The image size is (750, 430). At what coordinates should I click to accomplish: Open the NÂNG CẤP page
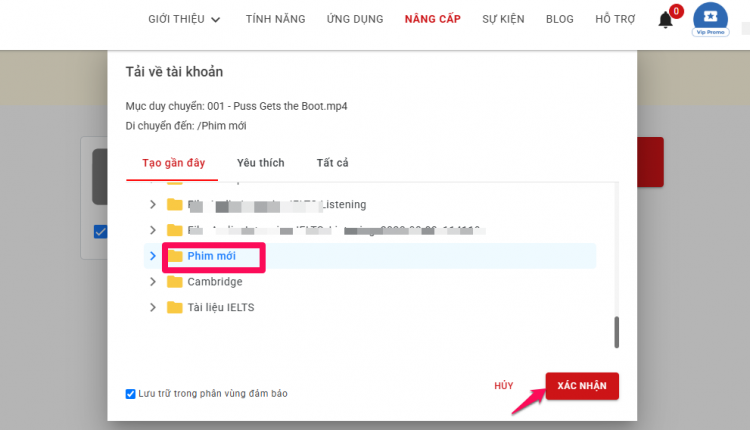click(x=432, y=19)
